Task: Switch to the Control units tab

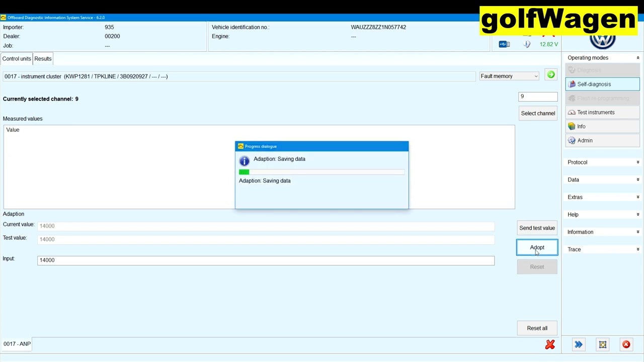Action: tap(17, 59)
